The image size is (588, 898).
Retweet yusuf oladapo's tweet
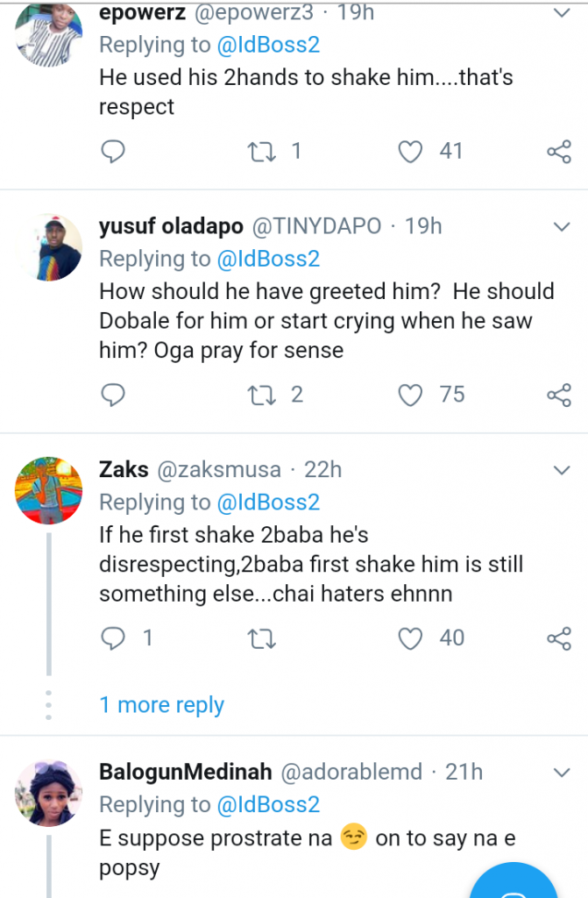[x=261, y=395]
